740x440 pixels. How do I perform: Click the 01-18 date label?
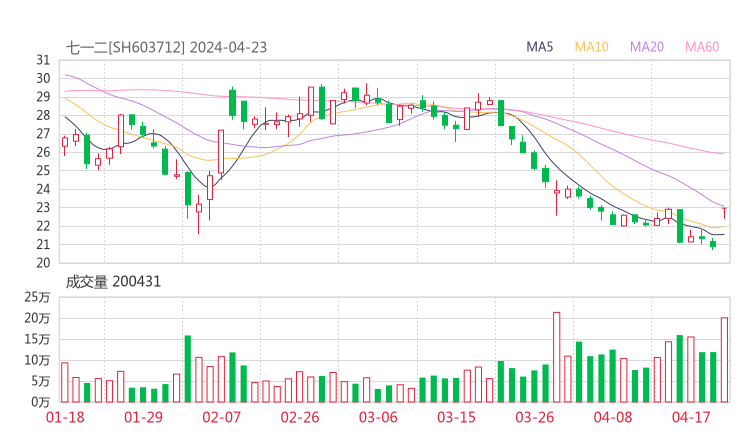click(65, 417)
